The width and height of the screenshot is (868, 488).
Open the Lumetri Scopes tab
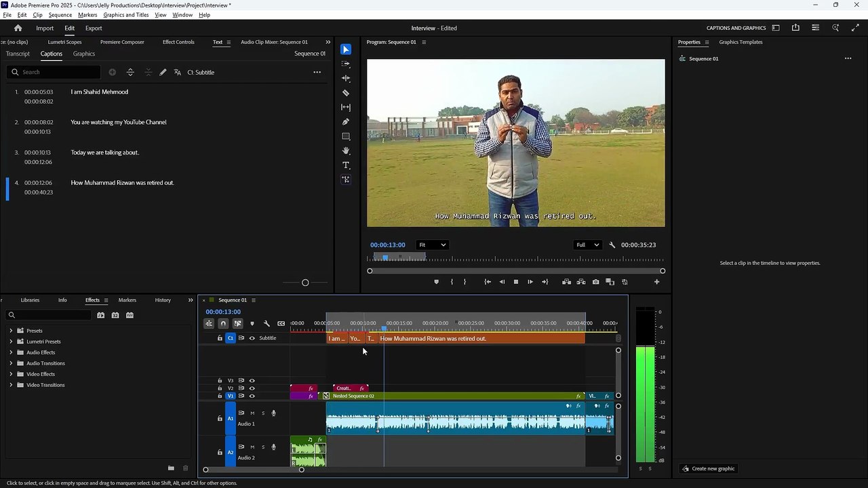tap(64, 42)
